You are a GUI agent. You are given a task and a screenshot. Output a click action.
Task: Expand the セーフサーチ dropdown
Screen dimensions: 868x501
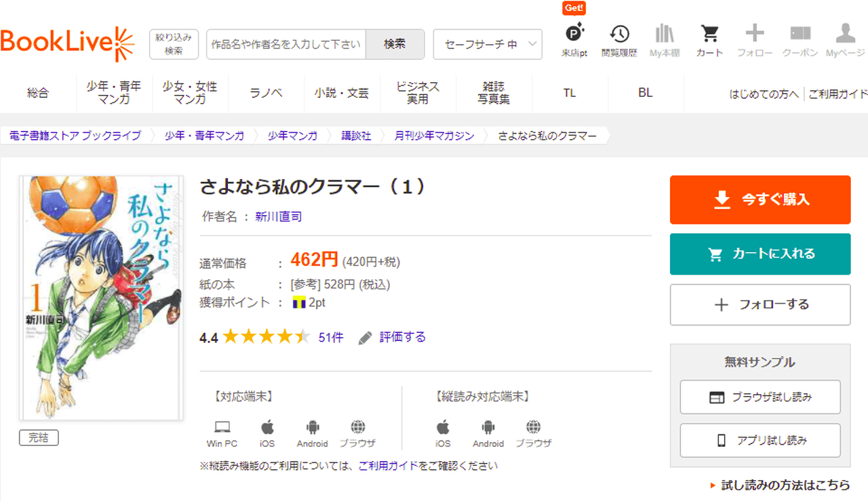tap(488, 44)
